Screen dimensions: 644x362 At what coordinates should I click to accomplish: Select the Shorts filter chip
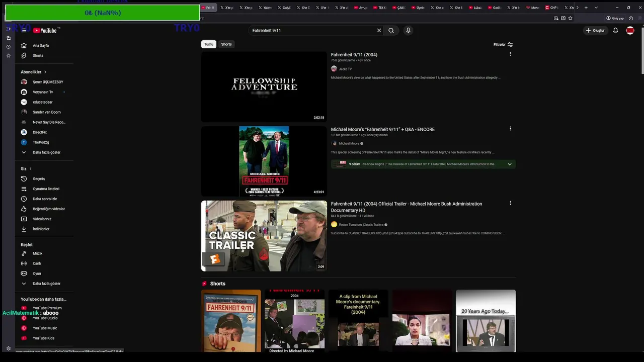226,44
